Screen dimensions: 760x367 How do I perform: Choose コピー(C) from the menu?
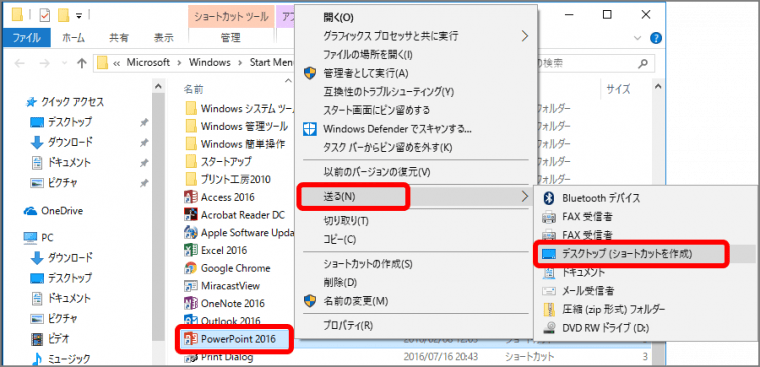[340, 239]
